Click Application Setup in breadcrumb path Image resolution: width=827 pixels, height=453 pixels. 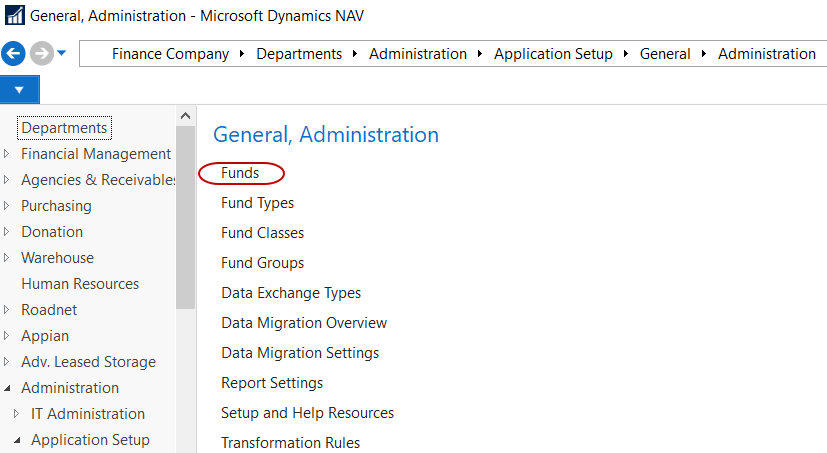[553, 54]
